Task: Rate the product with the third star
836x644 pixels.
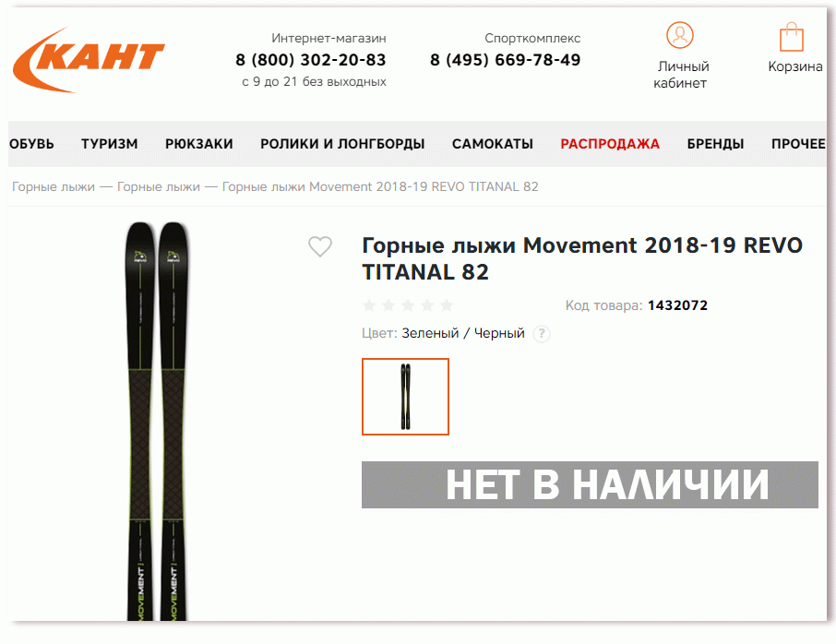Action: (408, 305)
